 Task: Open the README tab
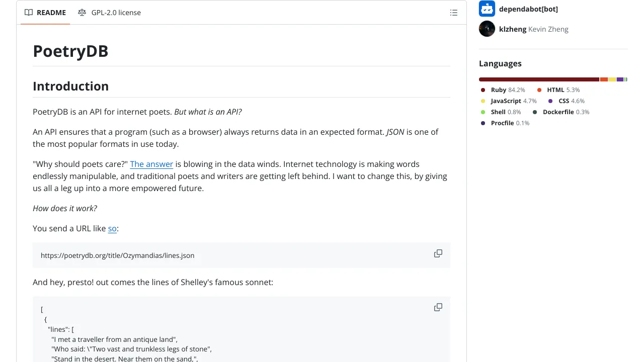pos(45,13)
